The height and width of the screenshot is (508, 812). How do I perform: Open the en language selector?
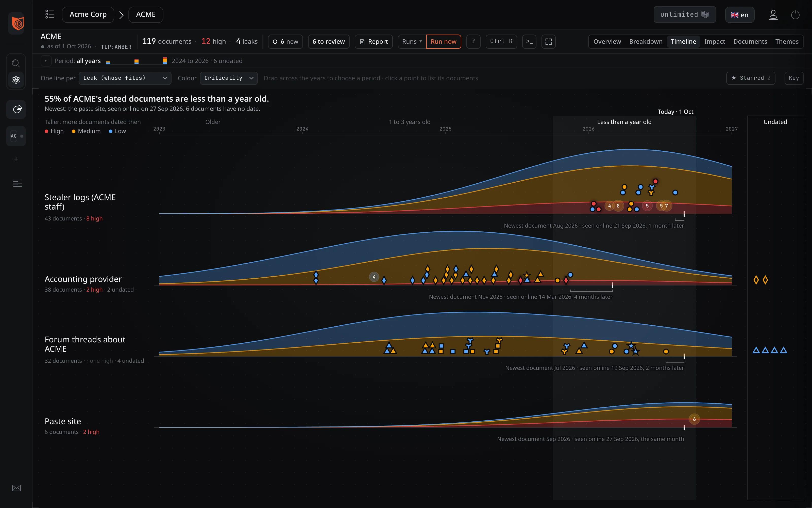point(739,15)
